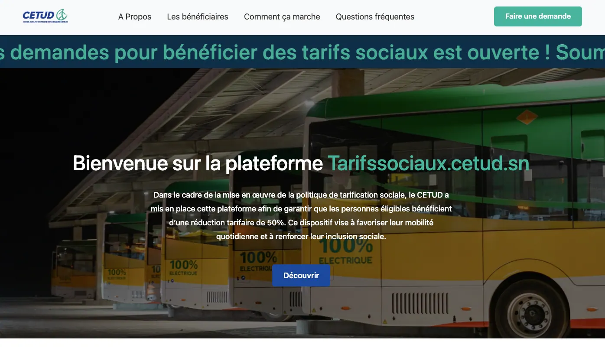Go to Les bénéficiaires section
The image size is (605, 364).
tap(198, 17)
